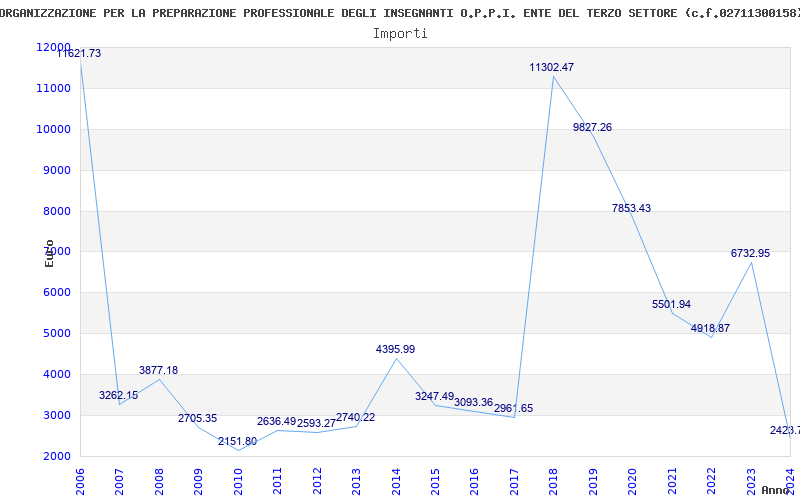Click the 2012 x-axis year label
The image size is (800, 500).
[317, 481]
